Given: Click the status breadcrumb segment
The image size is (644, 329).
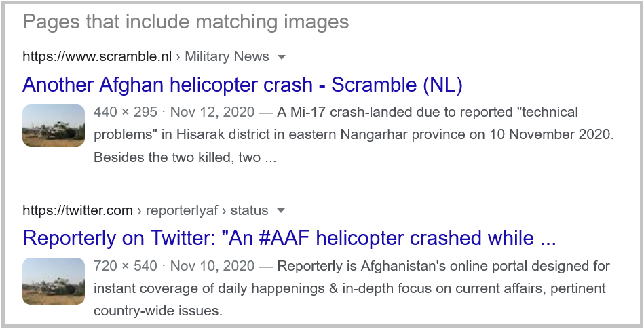Looking at the screenshot, I should point(249,210).
